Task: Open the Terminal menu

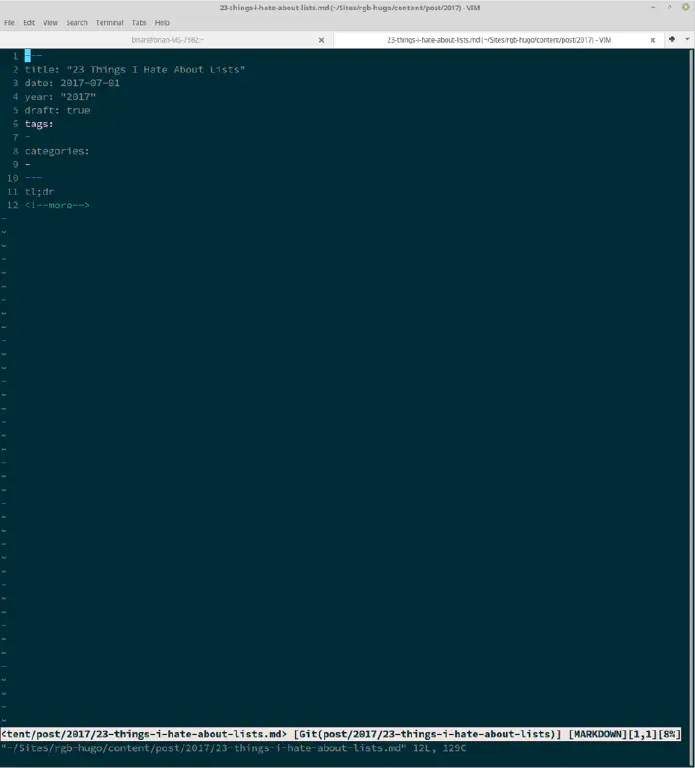Action: point(110,22)
